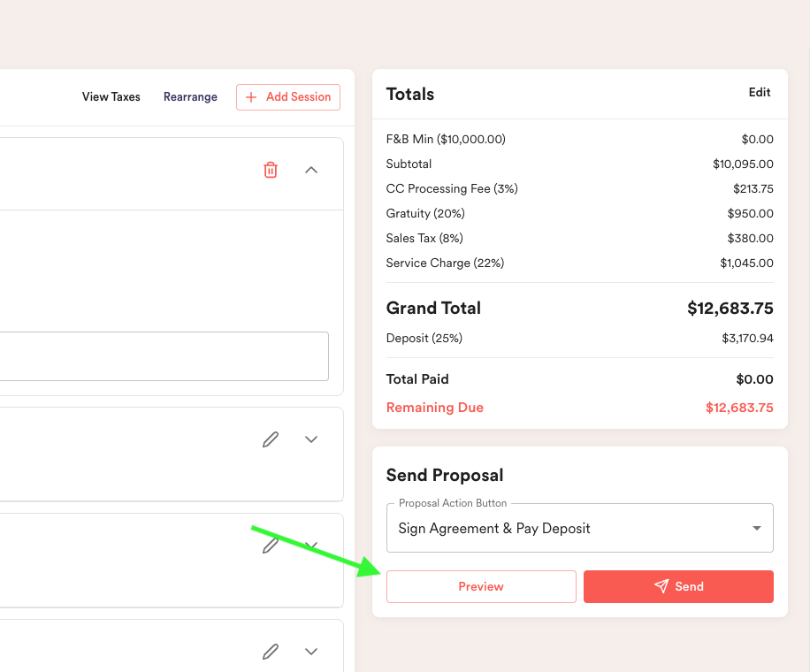Click the Rearrange link
810x672 pixels.
coord(191,97)
